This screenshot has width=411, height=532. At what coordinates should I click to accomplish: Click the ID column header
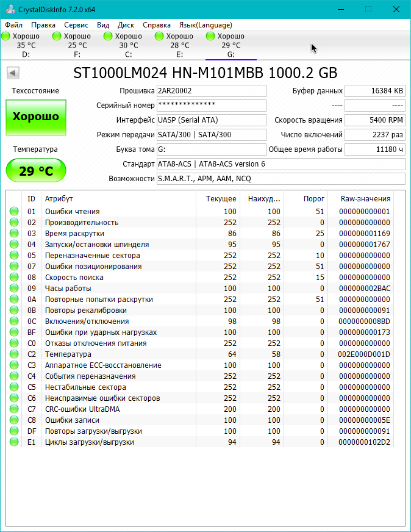(x=31, y=199)
